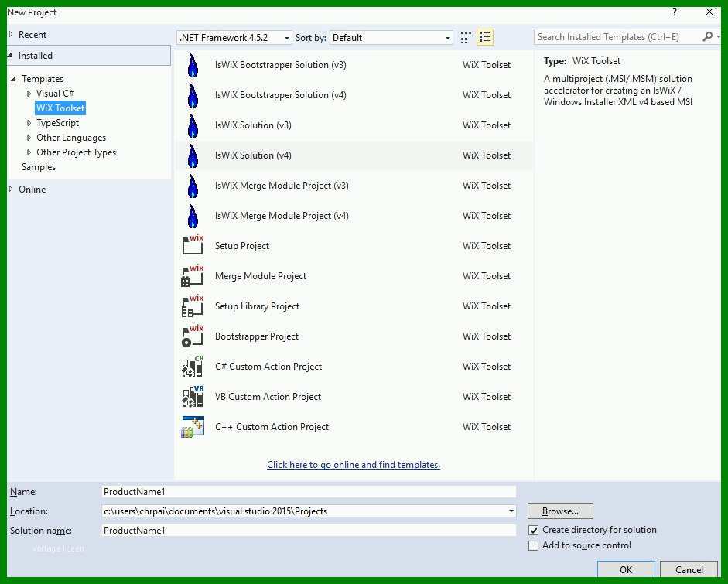
Task: Select the C++ Custom Action Project name
Action: (x=272, y=427)
